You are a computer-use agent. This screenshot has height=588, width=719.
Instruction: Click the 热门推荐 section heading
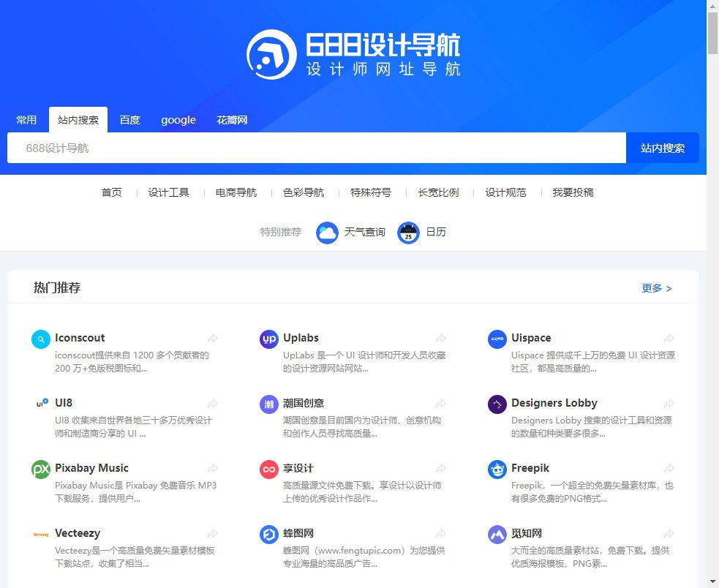[57, 288]
